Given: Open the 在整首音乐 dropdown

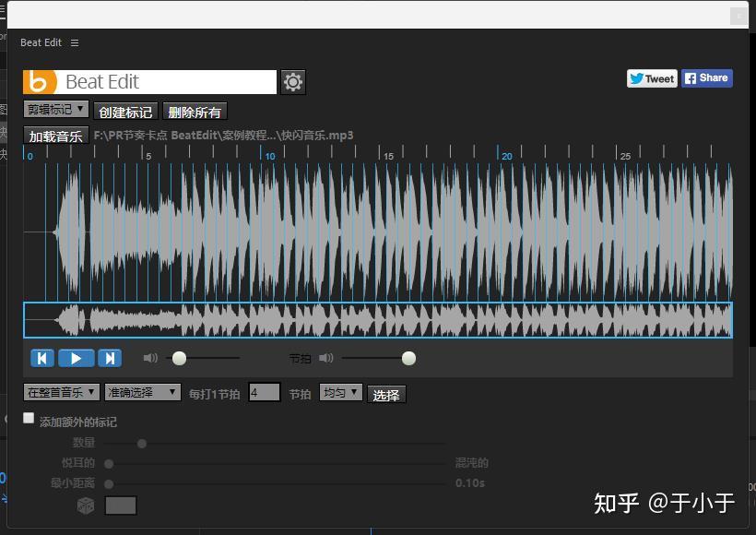Looking at the screenshot, I should pos(62,392).
